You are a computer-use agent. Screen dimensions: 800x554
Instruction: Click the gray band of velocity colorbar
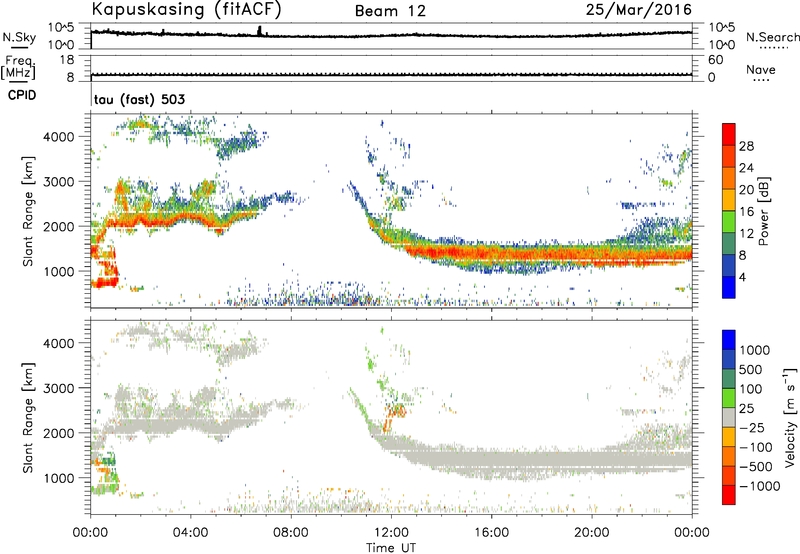(729, 417)
